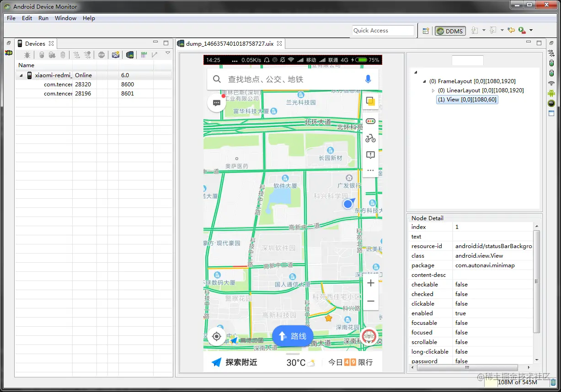Stop the selected process with the STOP icon

point(101,54)
